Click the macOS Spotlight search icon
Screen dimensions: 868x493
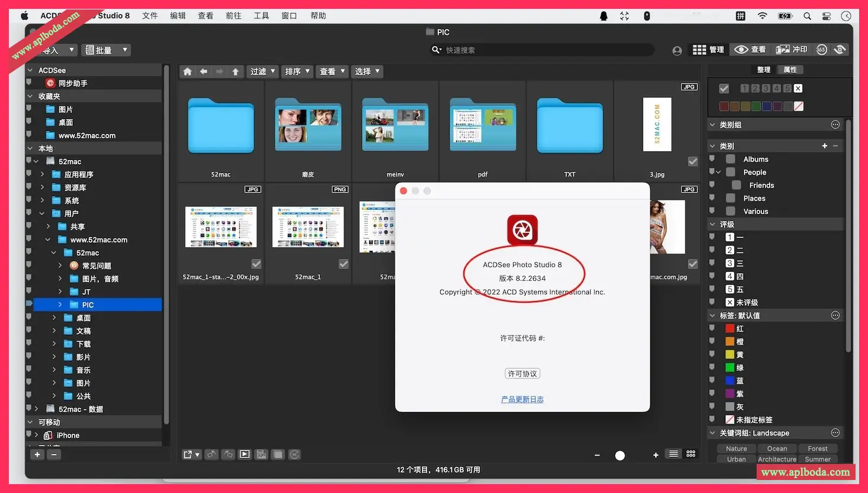[807, 16]
